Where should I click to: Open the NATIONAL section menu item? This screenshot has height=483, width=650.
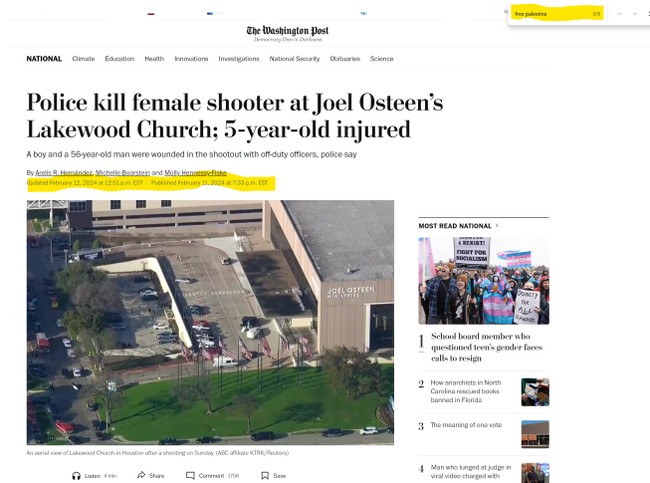[x=44, y=59]
